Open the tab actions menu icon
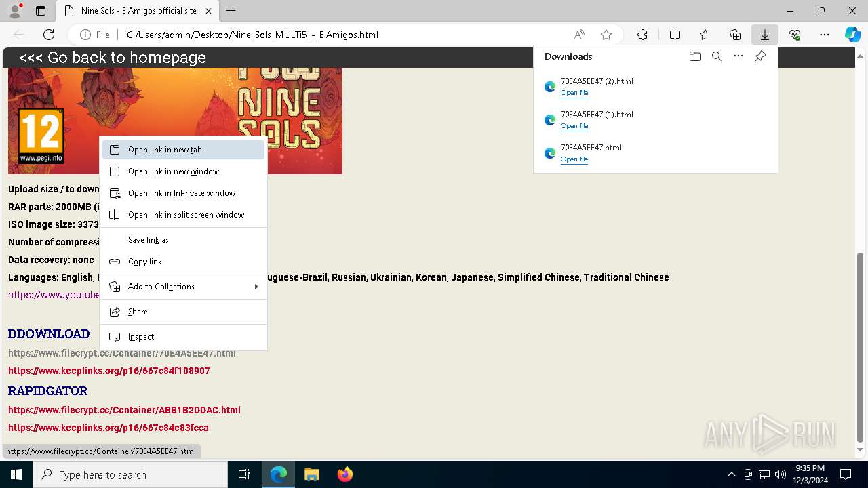The image size is (868, 488). click(x=41, y=11)
